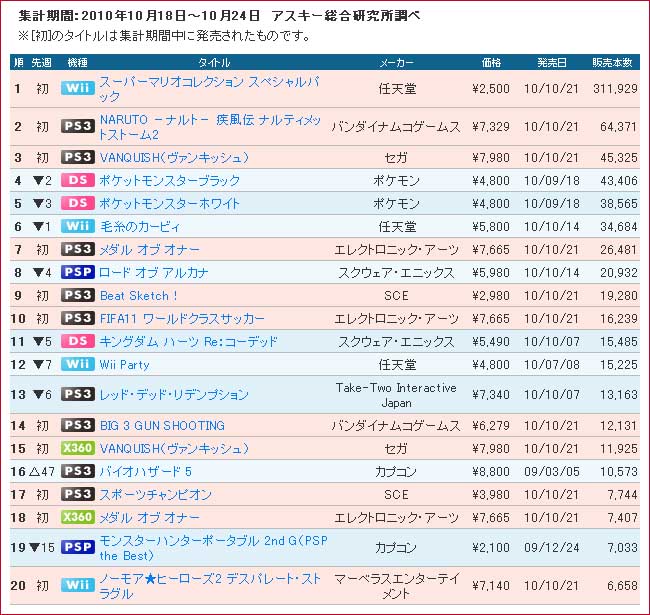Click the sales figure 311,929
650x615 pixels.
point(615,89)
